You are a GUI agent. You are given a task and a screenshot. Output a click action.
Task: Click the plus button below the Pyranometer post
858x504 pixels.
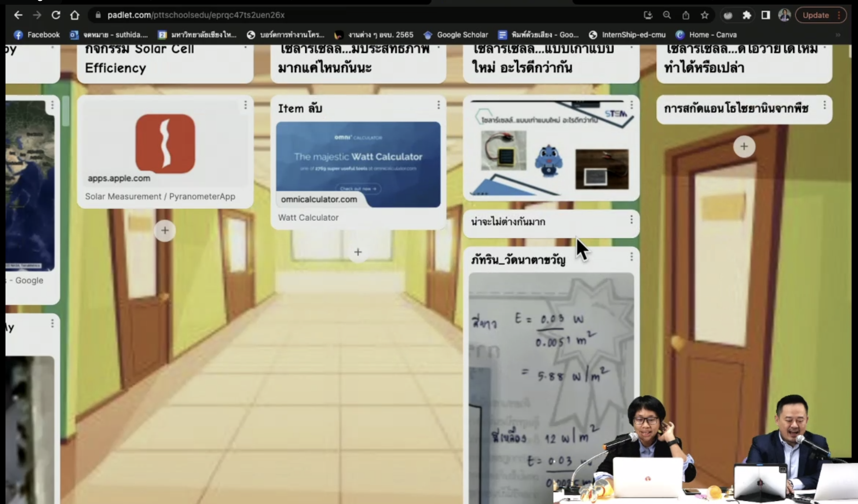pyautogui.click(x=165, y=230)
